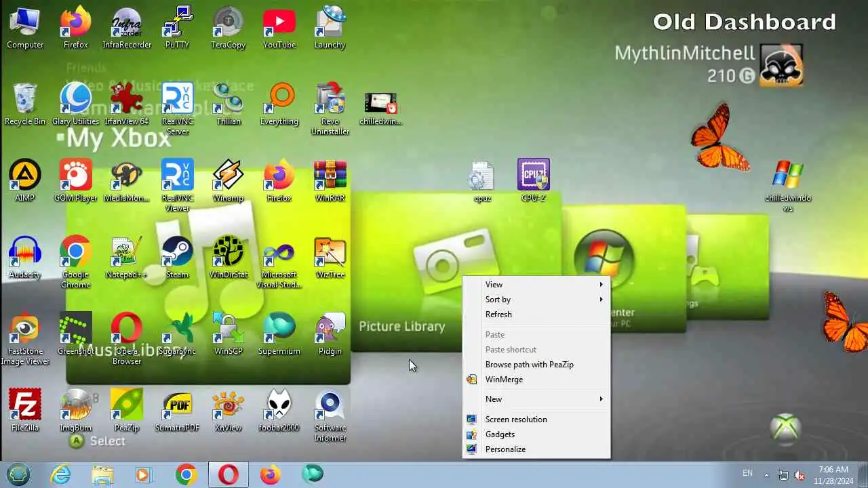Launch Internet Explorer from the taskbar

click(60, 474)
